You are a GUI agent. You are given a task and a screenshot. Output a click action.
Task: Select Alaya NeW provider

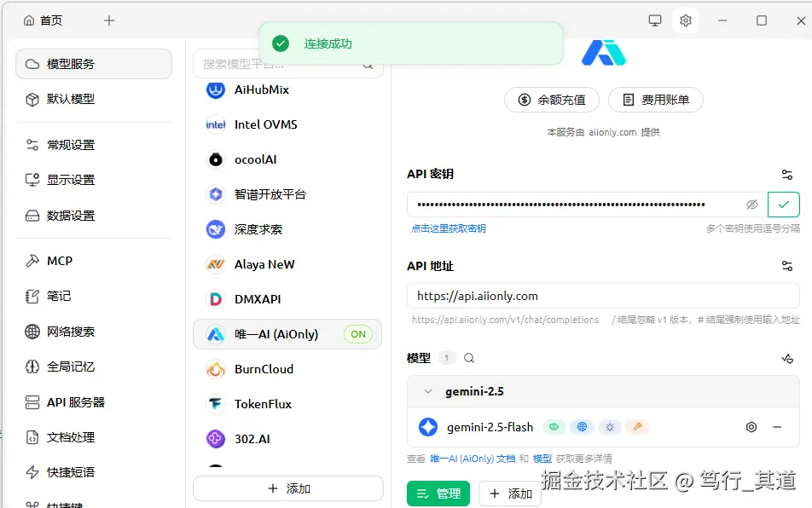(x=287, y=264)
